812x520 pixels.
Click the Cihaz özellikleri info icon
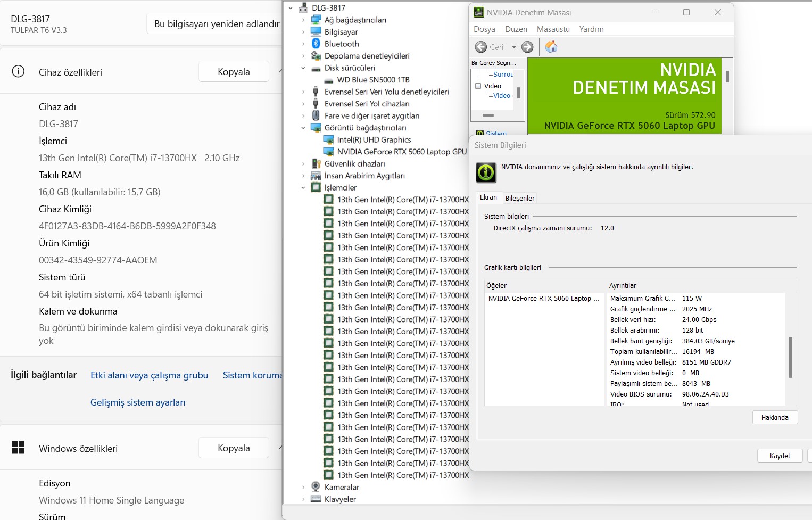coord(18,71)
